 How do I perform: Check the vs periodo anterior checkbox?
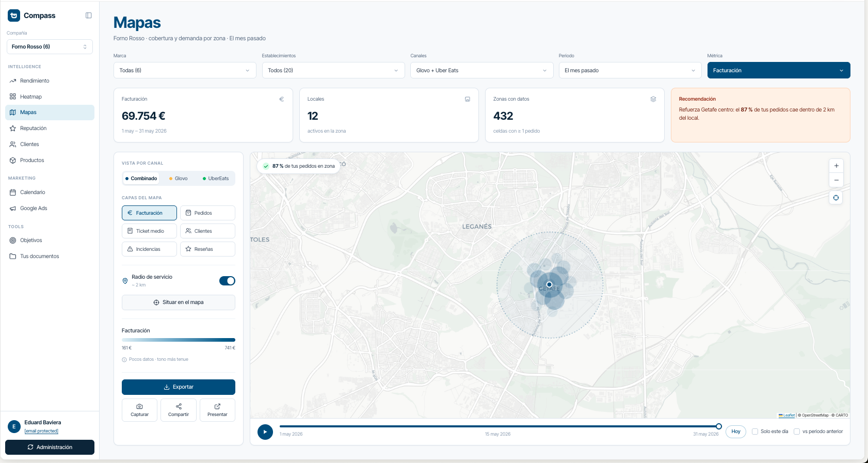[797, 432]
